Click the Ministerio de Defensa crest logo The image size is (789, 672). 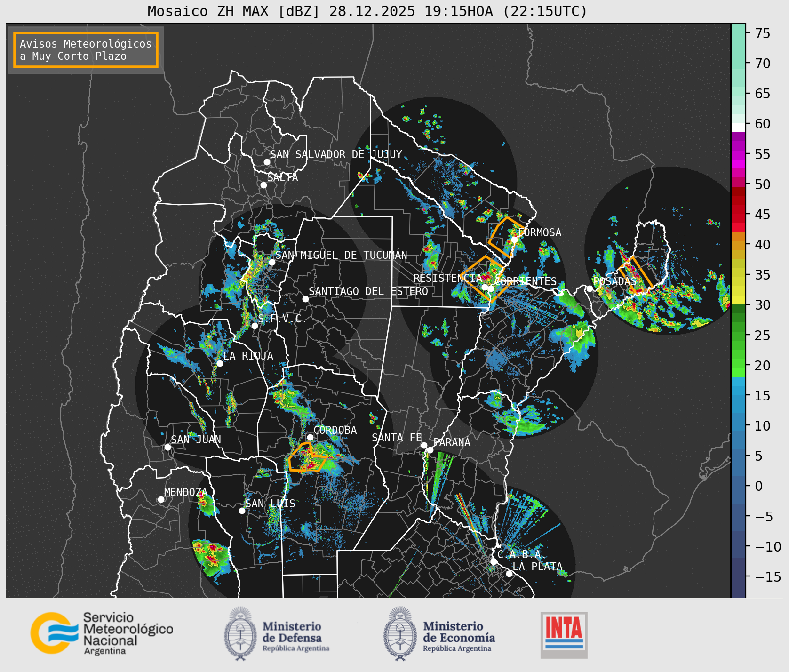(241, 633)
